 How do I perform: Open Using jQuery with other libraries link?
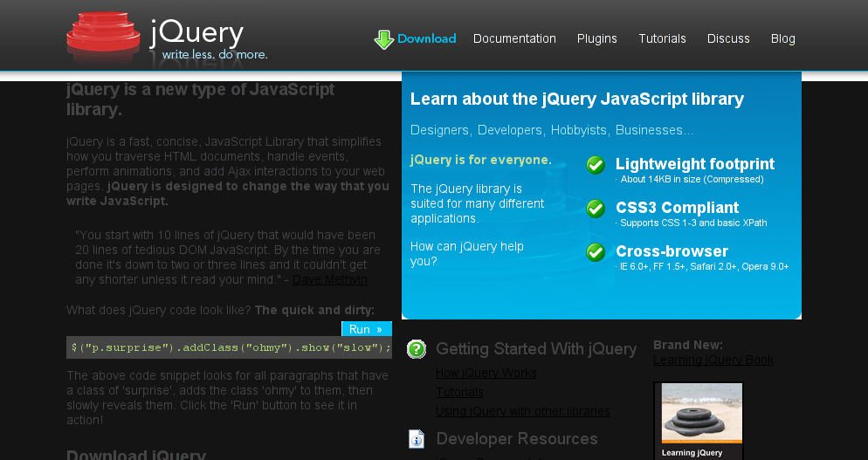[523, 411]
